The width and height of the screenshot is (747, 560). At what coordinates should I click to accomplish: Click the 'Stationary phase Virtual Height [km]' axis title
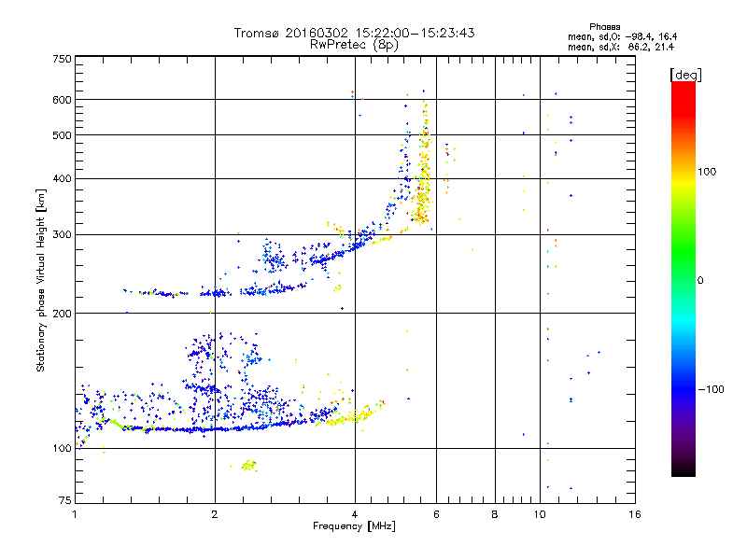point(41,281)
